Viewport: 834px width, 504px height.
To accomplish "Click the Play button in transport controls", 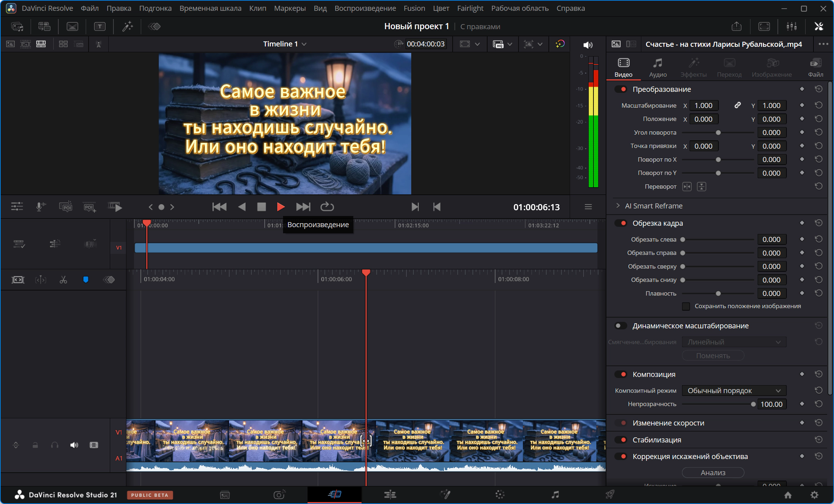I will pos(281,207).
